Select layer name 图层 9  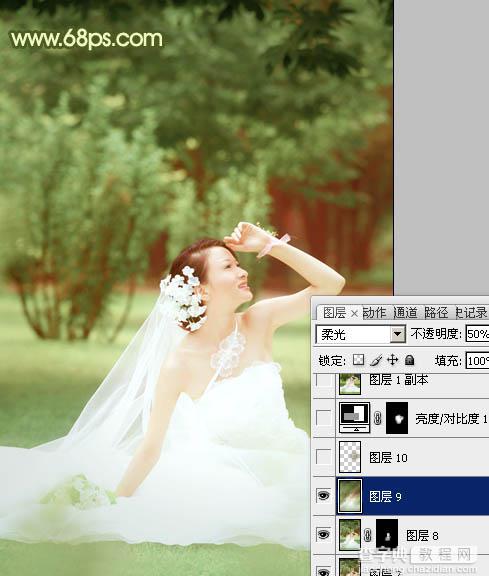click(385, 497)
